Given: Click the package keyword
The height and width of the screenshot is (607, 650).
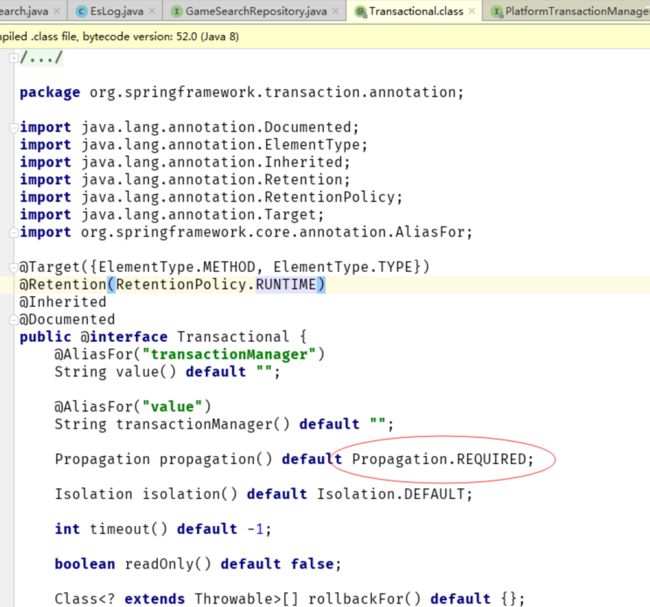Looking at the screenshot, I should [x=50, y=92].
